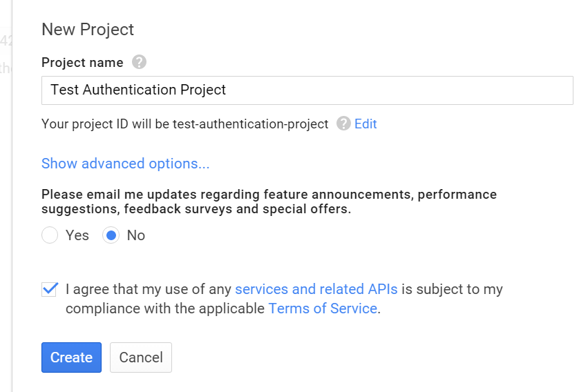Screen dimensions: 579x392
Task: Expand Show advanced options
Action: pyautogui.click(x=125, y=164)
